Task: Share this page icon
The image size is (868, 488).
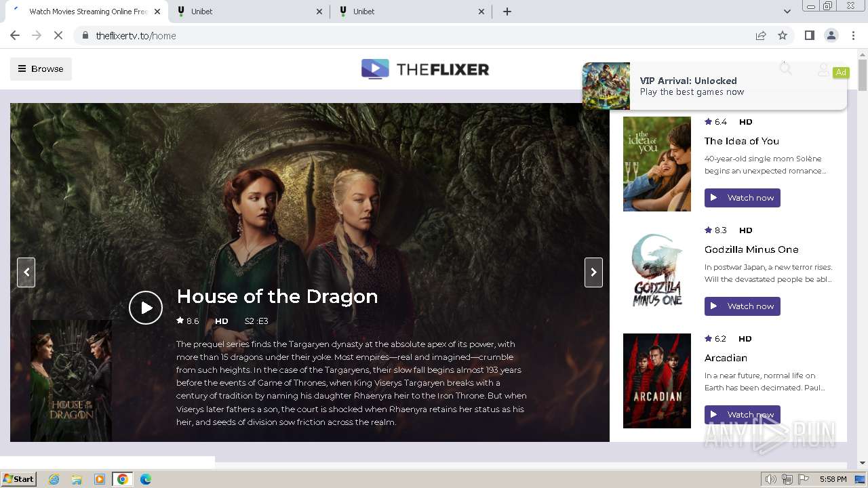Action: click(761, 35)
